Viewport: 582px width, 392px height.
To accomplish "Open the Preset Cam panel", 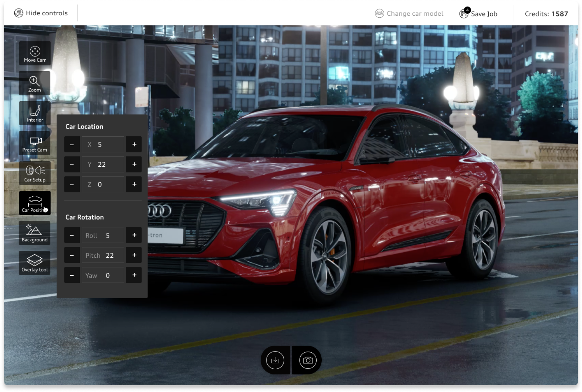I will [x=35, y=143].
